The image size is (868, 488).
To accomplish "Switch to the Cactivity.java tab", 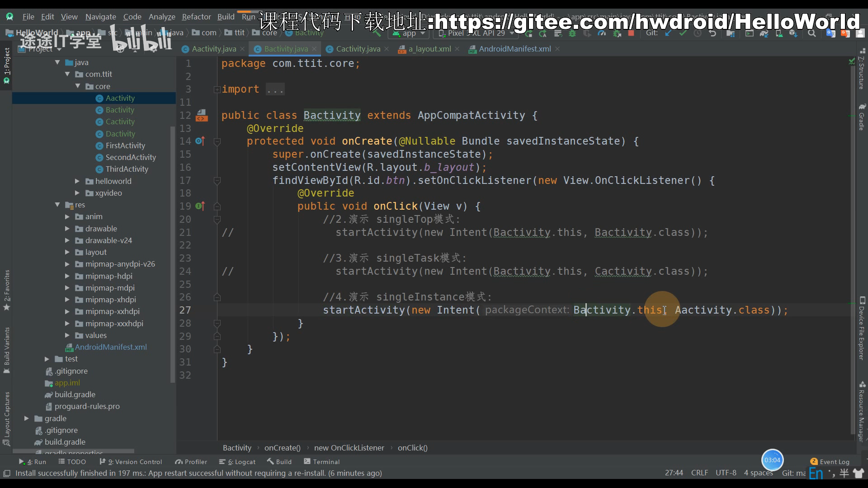I will coord(358,49).
